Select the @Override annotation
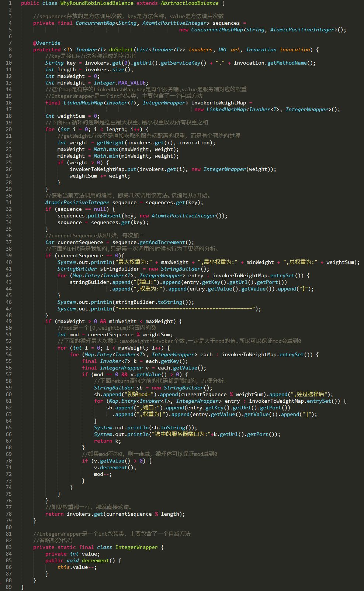 tap(47, 43)
